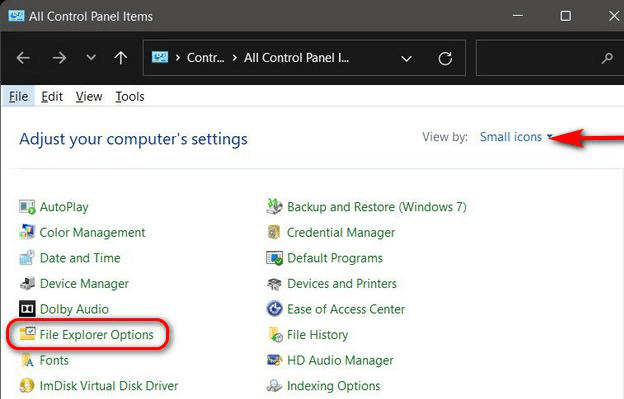624x399 pixels.
Task: Open the Tools menu
Action: 130,97
